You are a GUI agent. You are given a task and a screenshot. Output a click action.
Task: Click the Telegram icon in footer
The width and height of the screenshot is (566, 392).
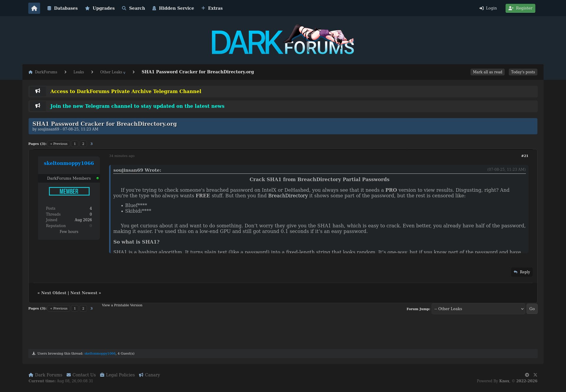pos(527,375)
